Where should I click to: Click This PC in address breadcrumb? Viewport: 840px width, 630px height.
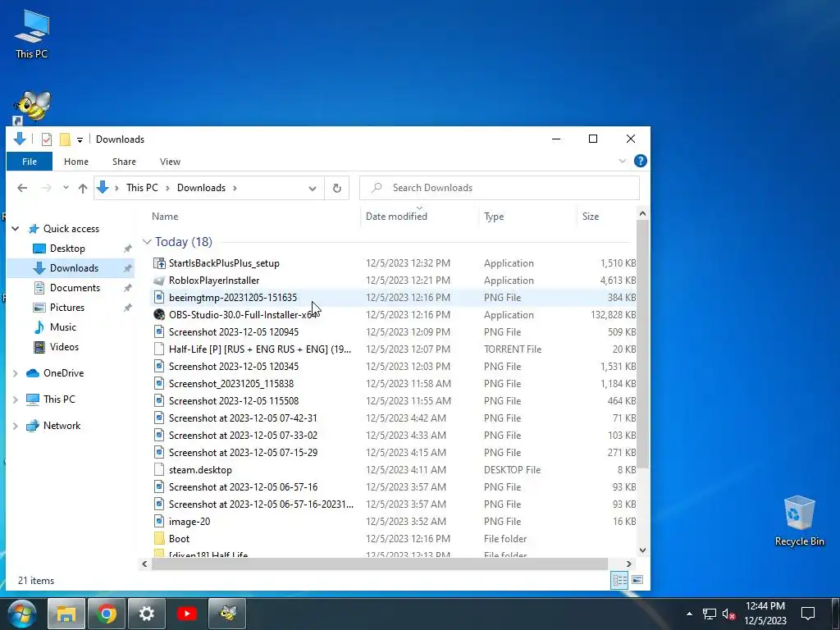[142, 188]
